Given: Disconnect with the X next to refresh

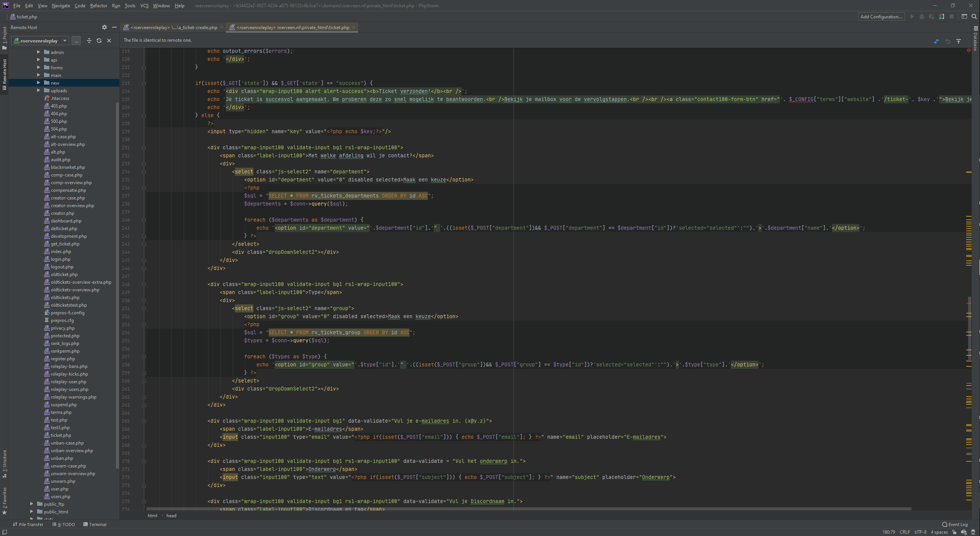Looking at the screenshot, I should pos(109,41).
